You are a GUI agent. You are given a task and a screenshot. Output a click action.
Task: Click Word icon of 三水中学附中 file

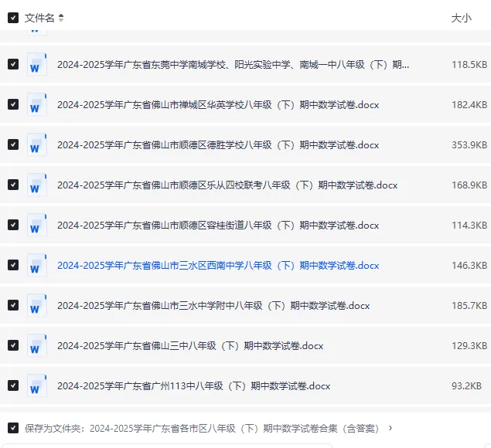(37, 305)
